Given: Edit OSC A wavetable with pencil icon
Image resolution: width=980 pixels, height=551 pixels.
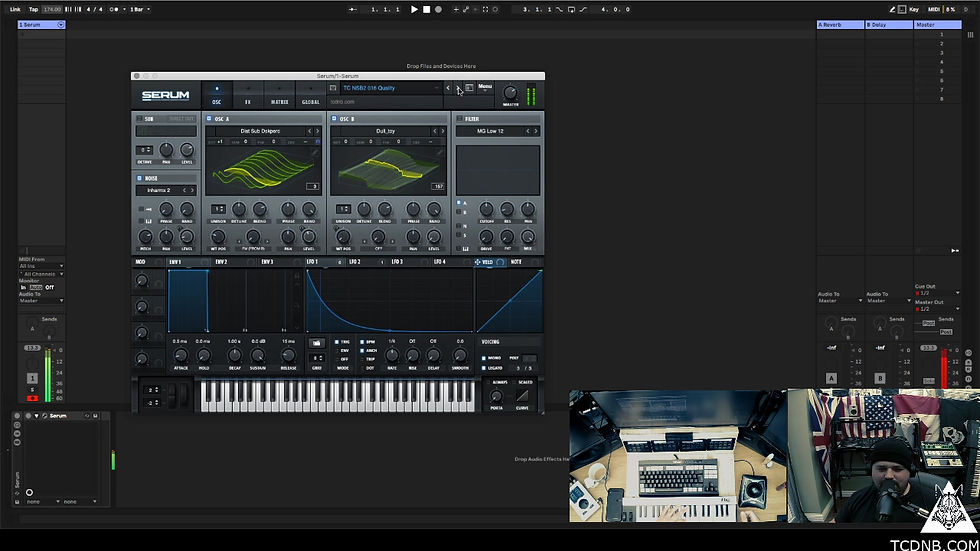Looking at the screenshot, I should [x=314, y=152].
